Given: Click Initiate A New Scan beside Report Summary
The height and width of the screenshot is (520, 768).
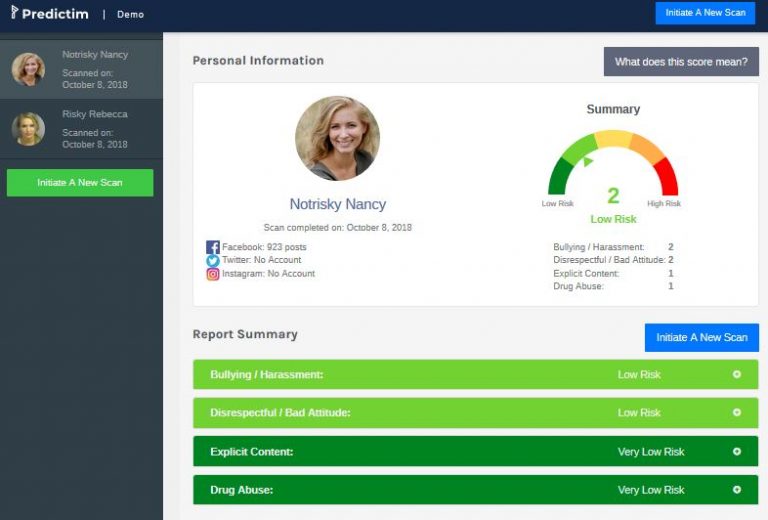Looking at the screenshot, I should [x=702, y=337].
